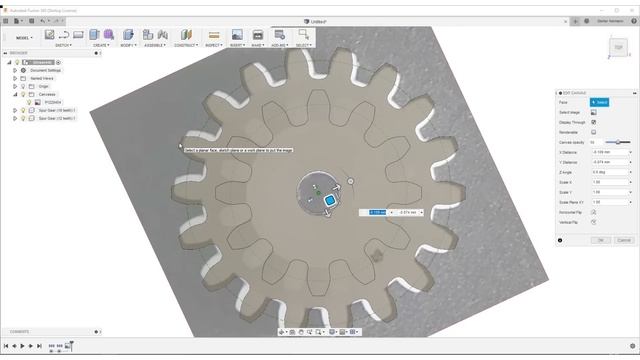Click the ViewCube TOP face
640x360 pixels.
tap(618, 47)
